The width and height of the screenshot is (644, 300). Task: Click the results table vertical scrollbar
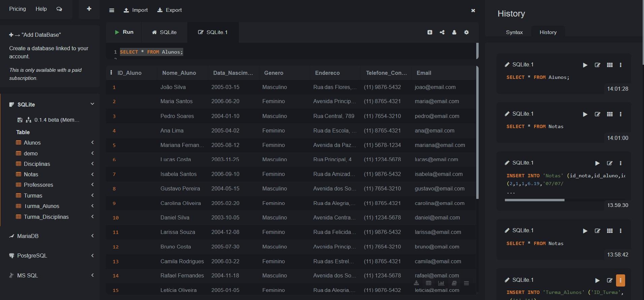(477, 132)
